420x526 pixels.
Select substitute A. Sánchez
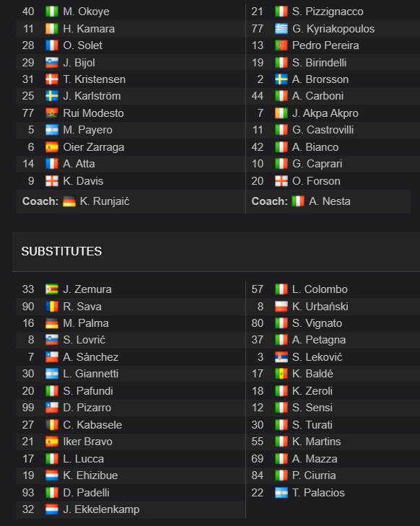91,357
